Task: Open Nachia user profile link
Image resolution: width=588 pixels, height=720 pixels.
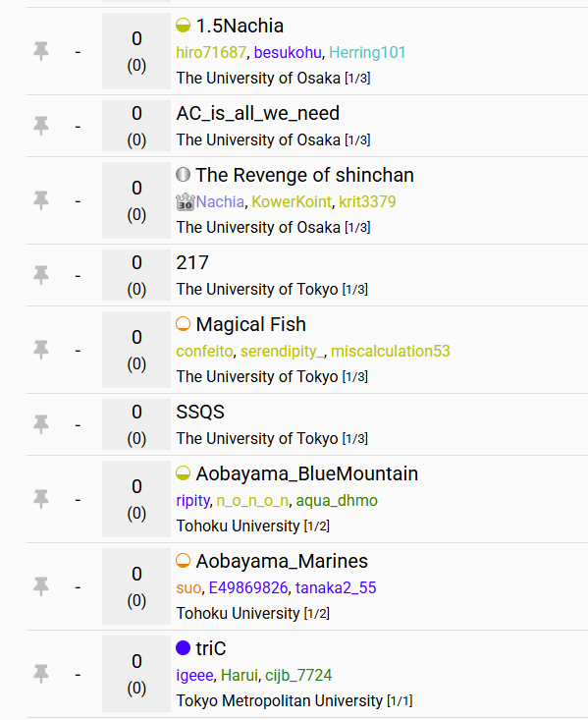Action: click(220, 201)
